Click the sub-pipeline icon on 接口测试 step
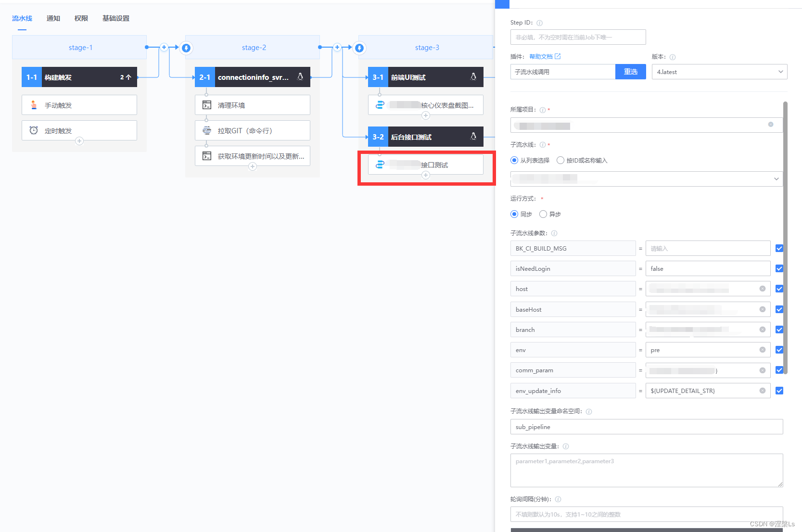This screenshot has height=532, width=802. pyautogui.click(x=380, y=165)
